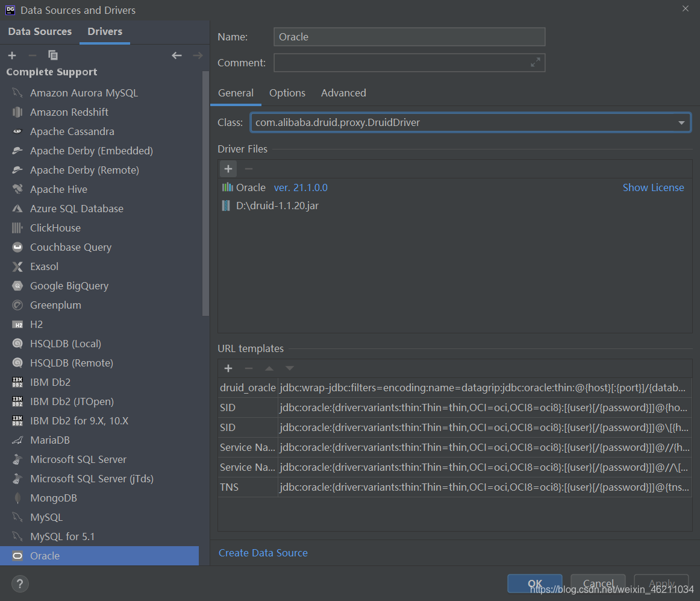
Task: Switch to the Options tab
Action: 287,93
